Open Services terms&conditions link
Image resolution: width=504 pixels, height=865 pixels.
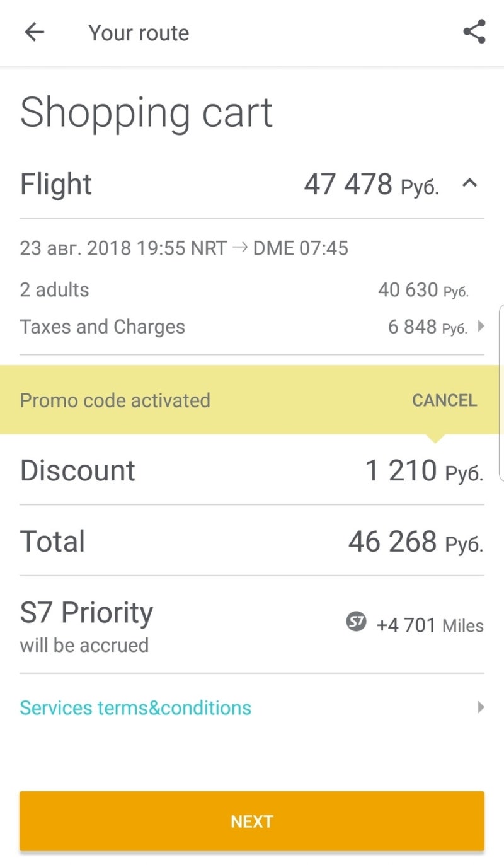[x=135, y=708]
